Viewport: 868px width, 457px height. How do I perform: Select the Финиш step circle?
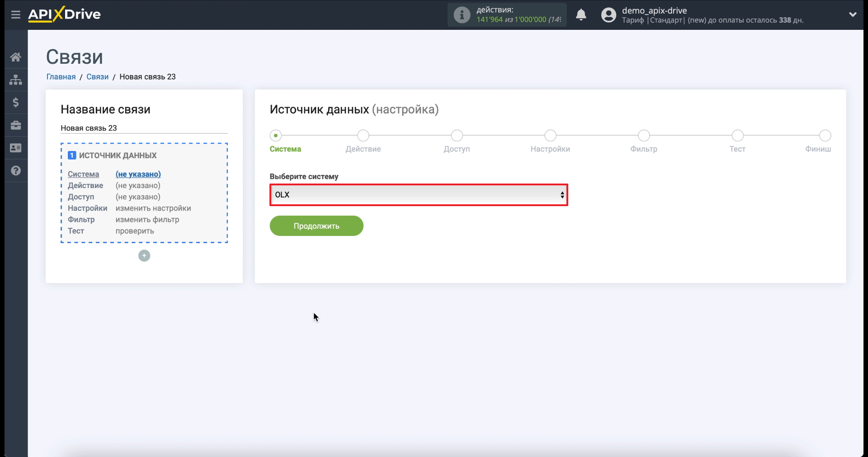(x=825, y=136)
